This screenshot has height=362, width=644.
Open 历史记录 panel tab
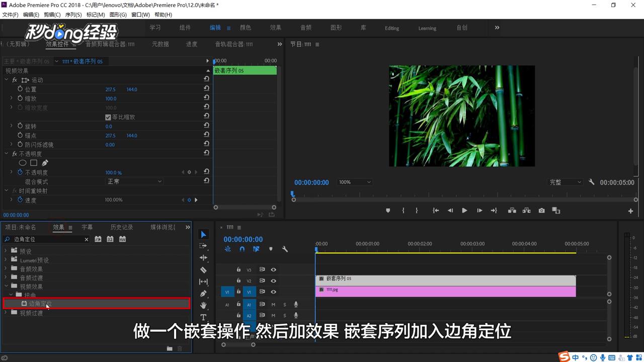tap(122, 227)
